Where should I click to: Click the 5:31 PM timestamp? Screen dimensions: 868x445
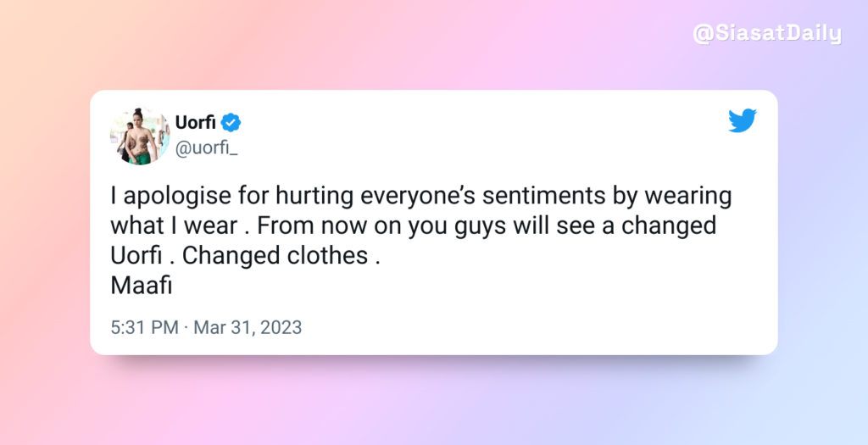(x=144, y=327)
